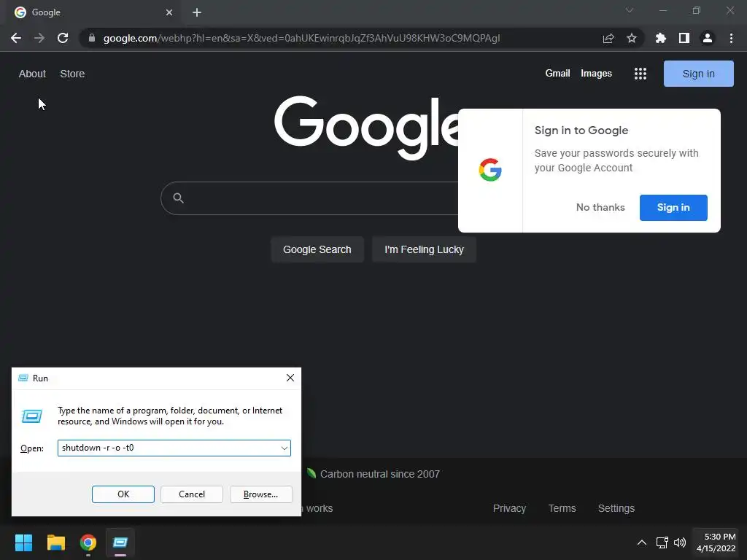Reload the Google page
This screenshot has width=747, height=560.
(63, 38)
